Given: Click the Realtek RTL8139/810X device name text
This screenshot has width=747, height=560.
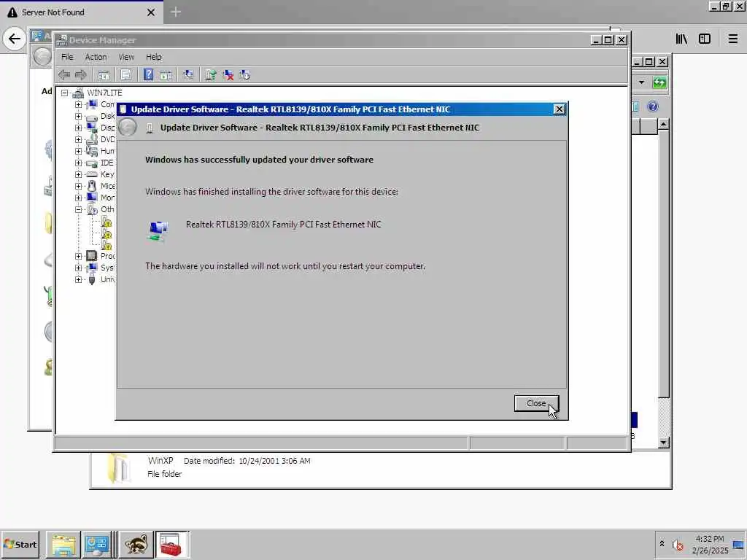Looking at the screenshot, I should click(x=284, y=225).
